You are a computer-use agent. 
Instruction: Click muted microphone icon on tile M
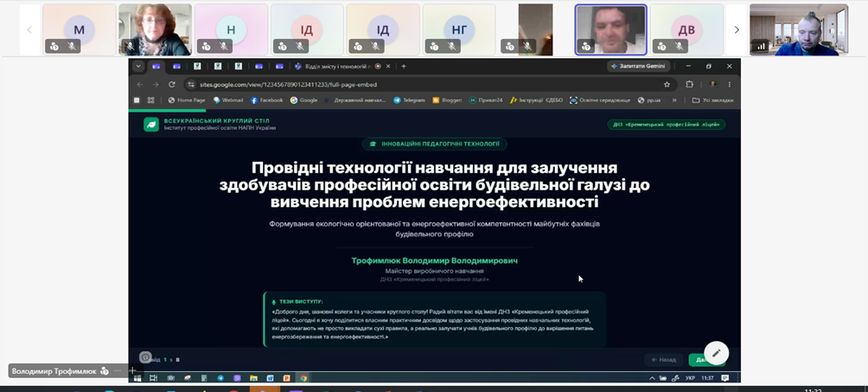click(72, 47)
